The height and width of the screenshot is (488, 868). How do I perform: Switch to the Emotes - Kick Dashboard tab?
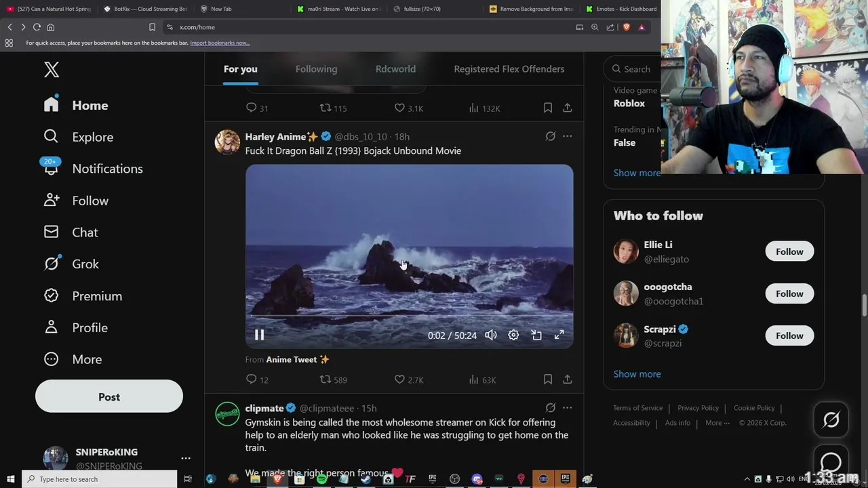click(621, 9)
